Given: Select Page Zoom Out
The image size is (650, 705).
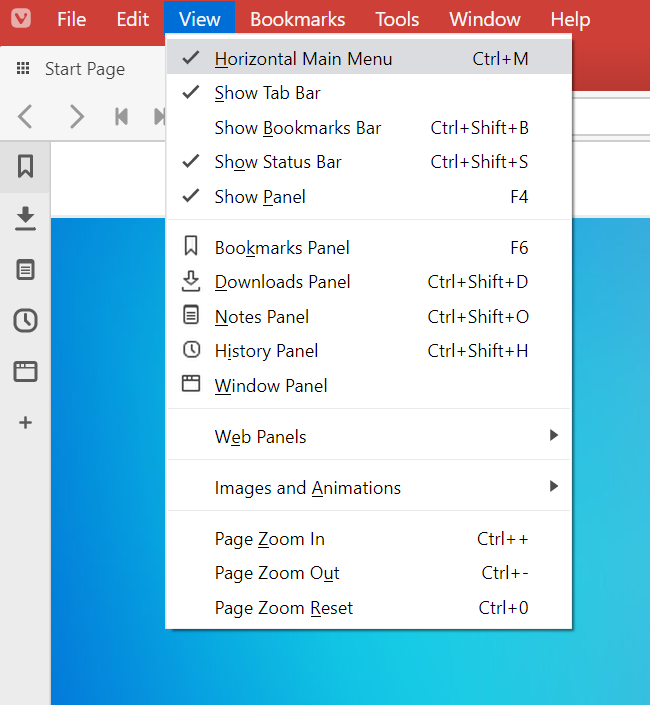Looking at the screenshot, I should [x=369, y=573].
